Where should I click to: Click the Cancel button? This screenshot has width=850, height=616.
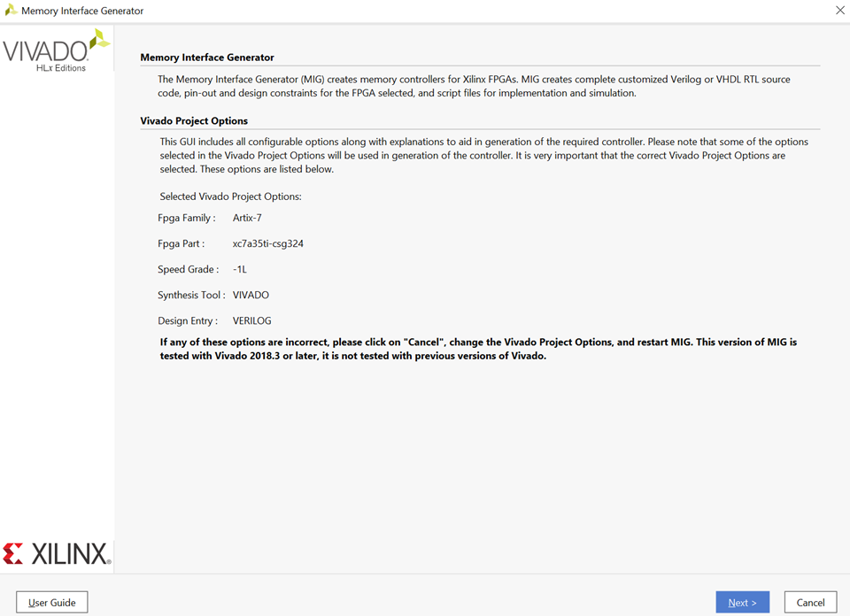[810, 602]
